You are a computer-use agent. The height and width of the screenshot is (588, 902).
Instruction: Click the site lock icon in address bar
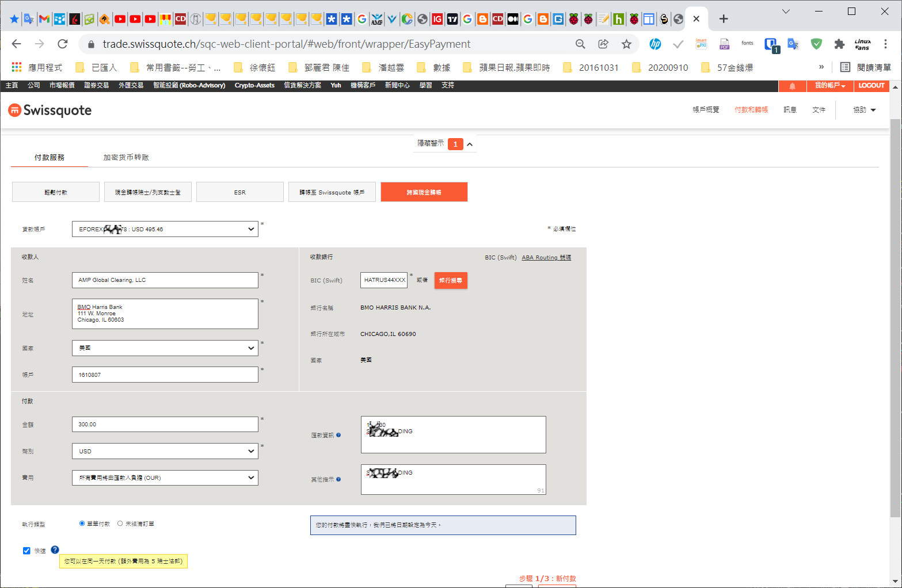[90, 44]
